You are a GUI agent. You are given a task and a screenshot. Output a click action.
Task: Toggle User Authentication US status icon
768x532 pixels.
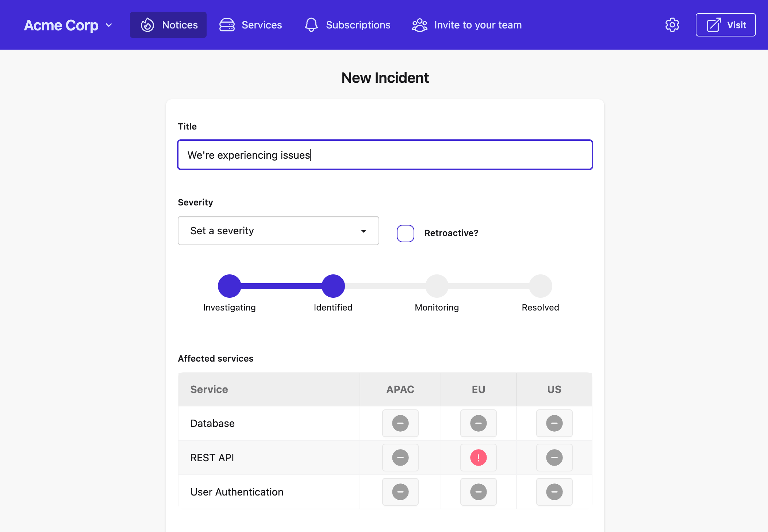554,492
